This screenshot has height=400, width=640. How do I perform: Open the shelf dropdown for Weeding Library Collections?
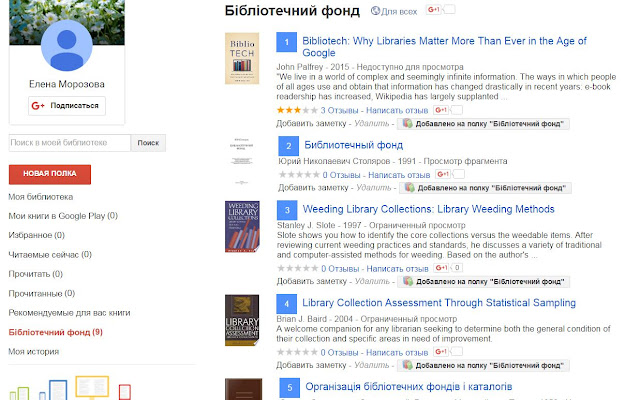(484, 282)
